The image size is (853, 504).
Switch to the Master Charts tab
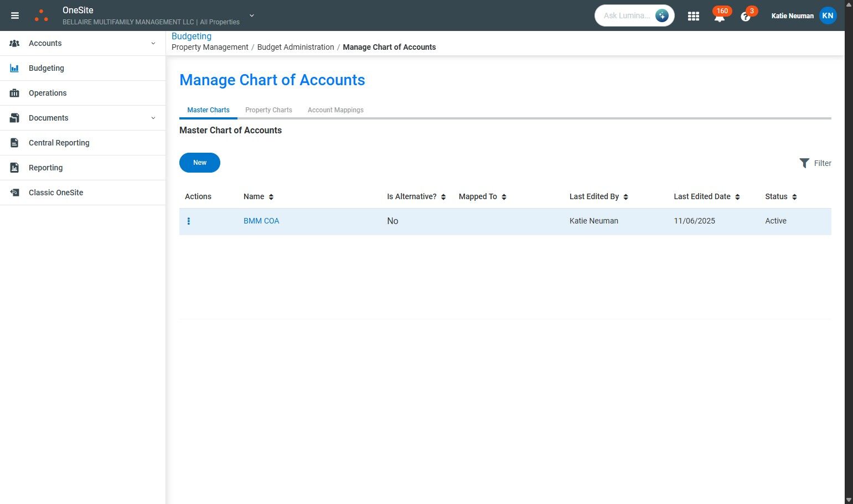208,110
